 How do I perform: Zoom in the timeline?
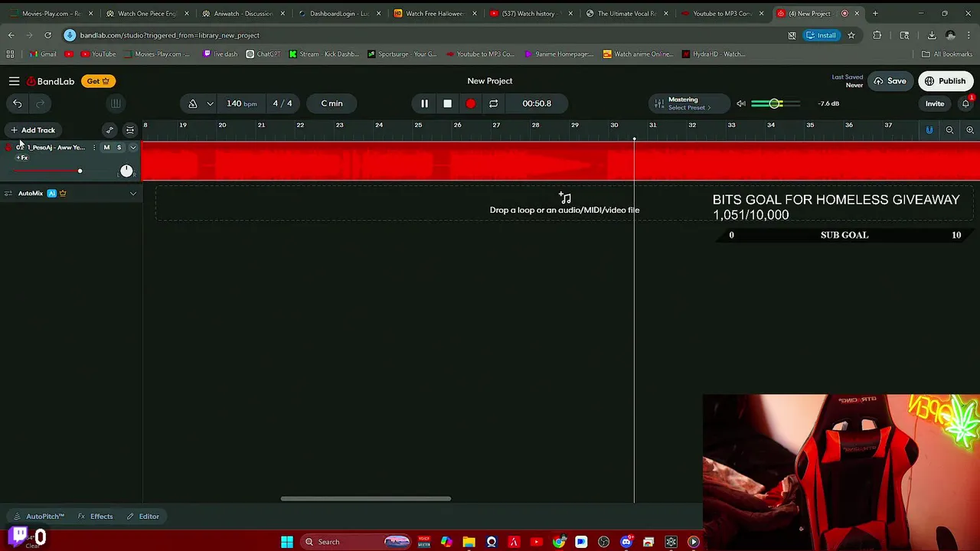point(970,130)
